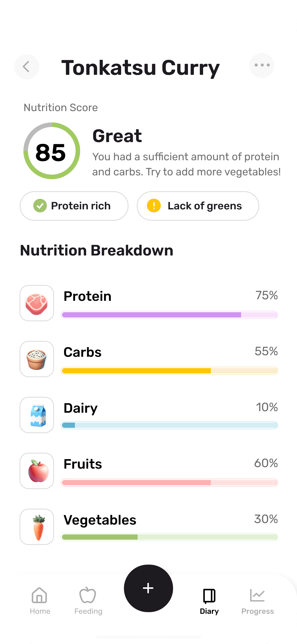Tap the Protein meat icon

point(37,303)
